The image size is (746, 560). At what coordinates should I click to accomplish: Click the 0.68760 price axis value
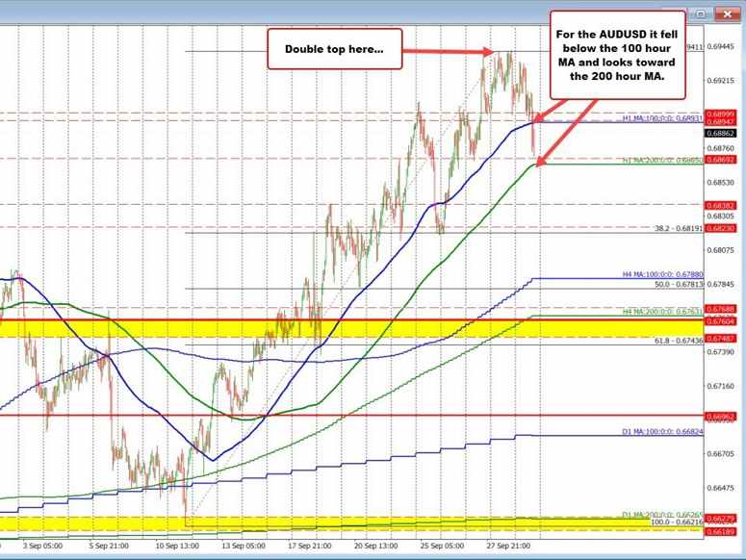tap(721, 148)
